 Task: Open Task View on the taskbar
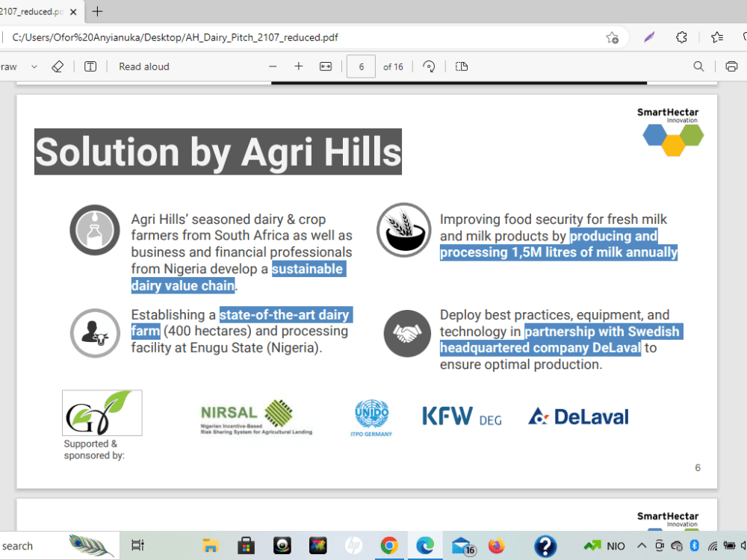pos(137,546)
